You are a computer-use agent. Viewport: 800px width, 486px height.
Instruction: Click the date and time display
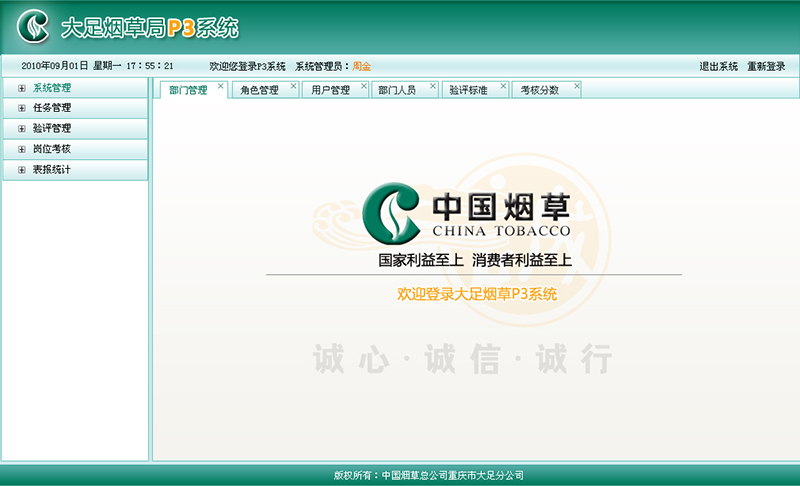97,66
